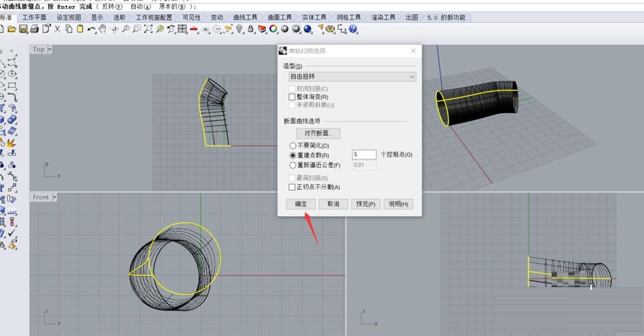Click the color wheel object properties icon
This screenshot has width=644, height=336.
[273, 29]
